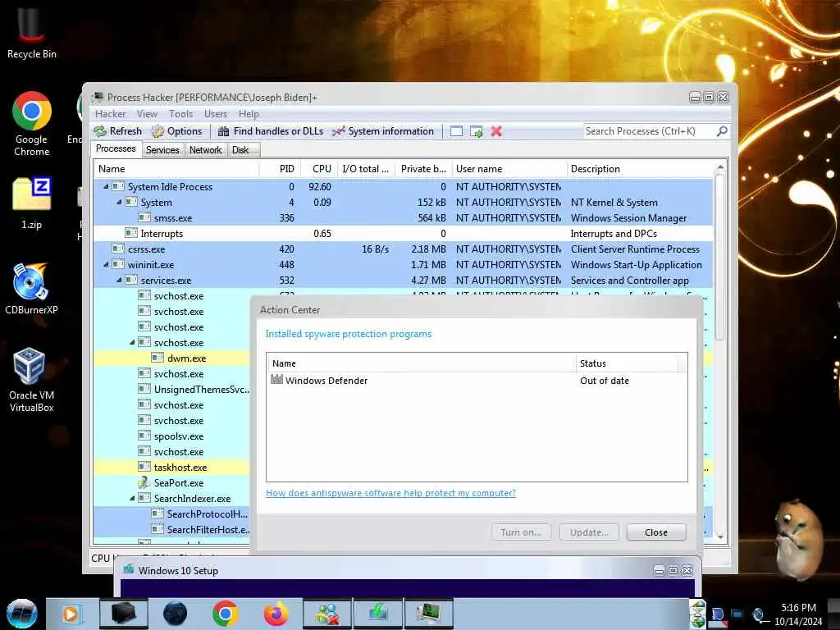
Task: Sort by the User name column
Action: coord(509,169)
